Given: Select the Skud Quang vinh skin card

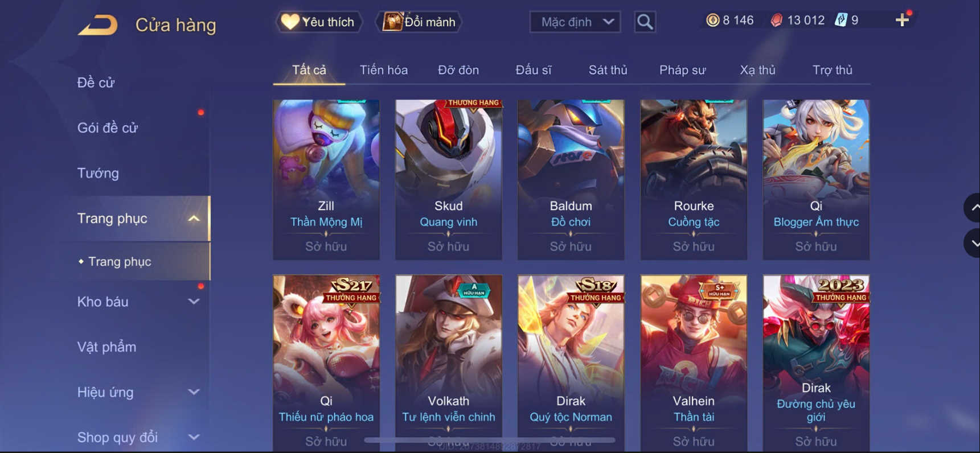Looking at the screenshot, I should (x=449, y=180).
